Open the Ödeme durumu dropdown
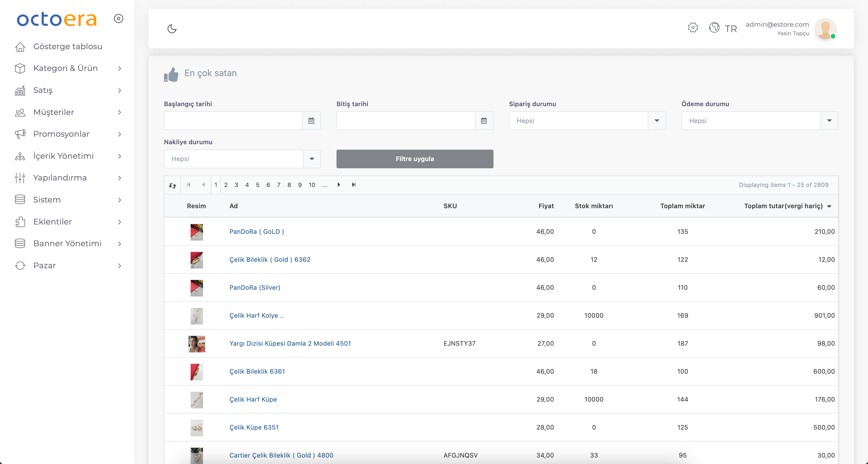 pos(829,121)
